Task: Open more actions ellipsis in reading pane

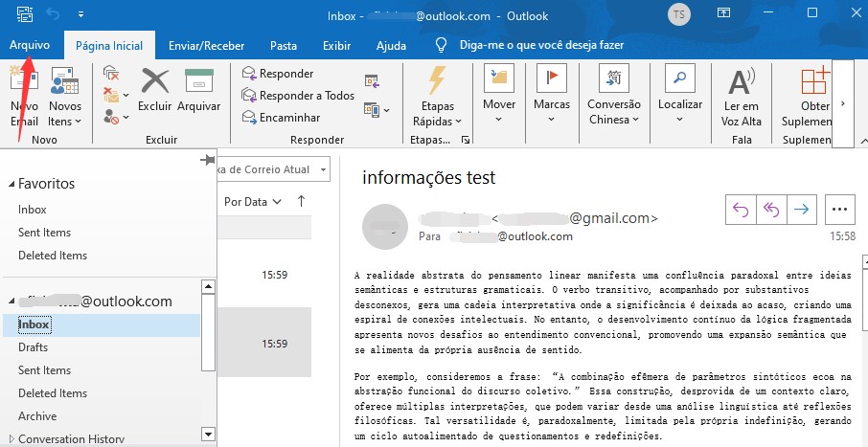Action: point(840,209)
